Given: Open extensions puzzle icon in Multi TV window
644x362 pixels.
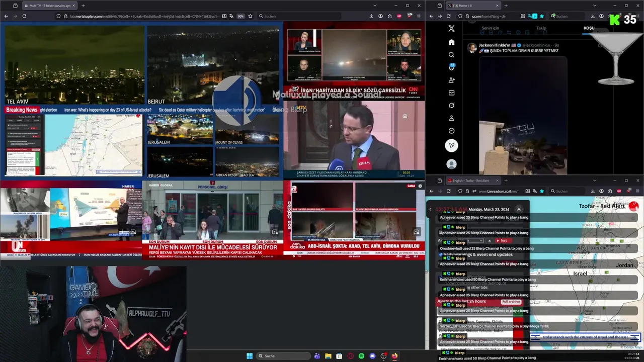Looking at the screenshot, I should [x=391, y=16].
